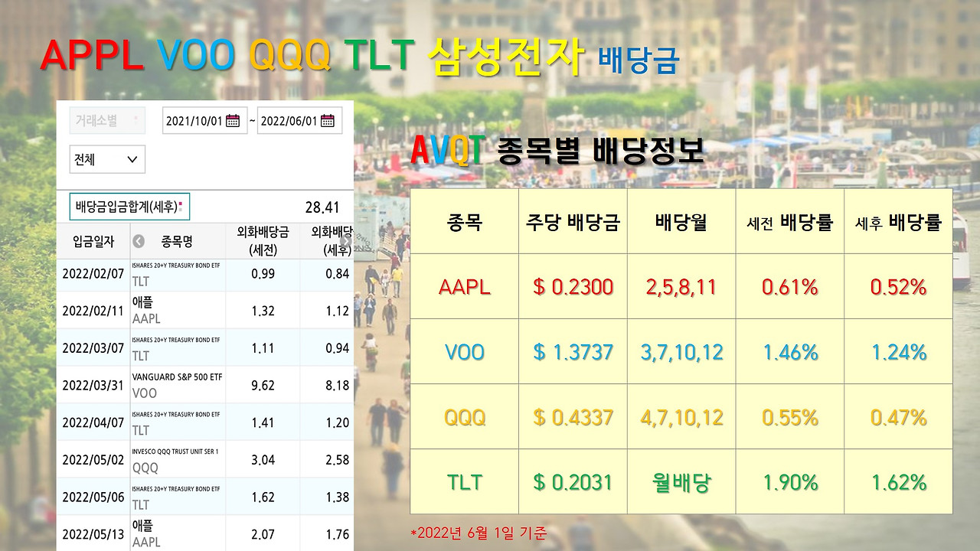The height and width of the screenshot is (551, 980).
Task: Click after-tax dividend 8.18 value
Action: point(337,386)
